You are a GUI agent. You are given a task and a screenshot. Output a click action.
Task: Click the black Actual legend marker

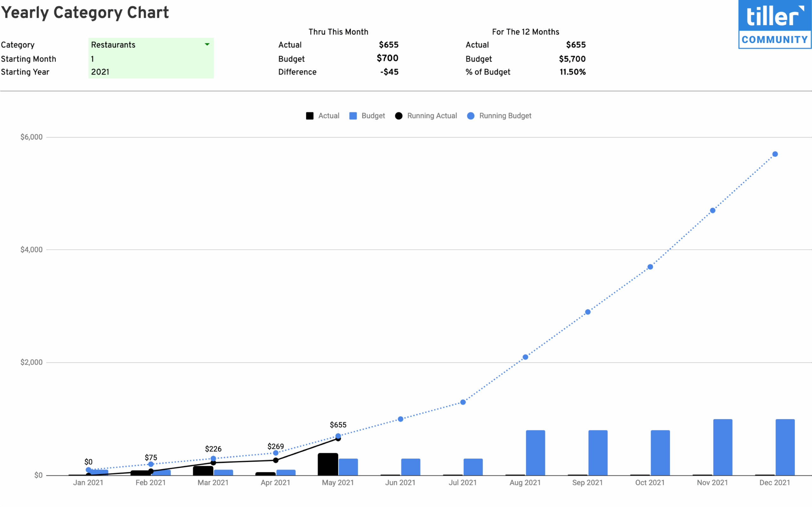point(309,116)
